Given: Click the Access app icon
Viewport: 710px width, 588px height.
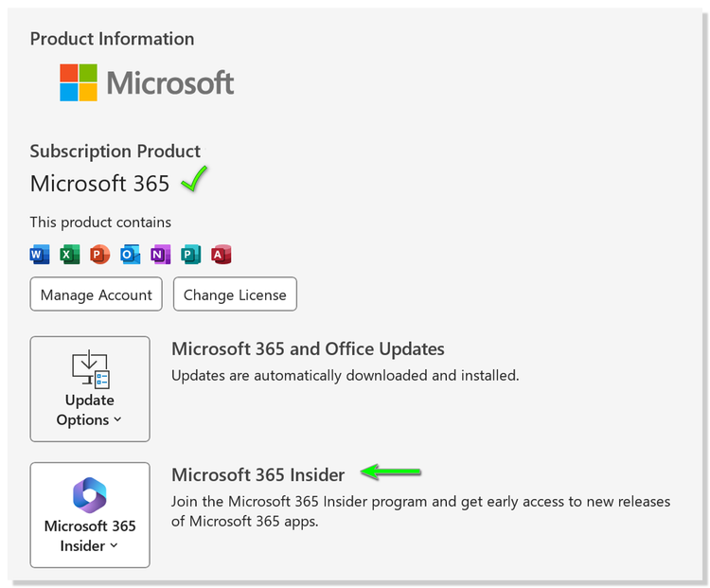Looking at the screenshot, I should (x=222, y=255).
